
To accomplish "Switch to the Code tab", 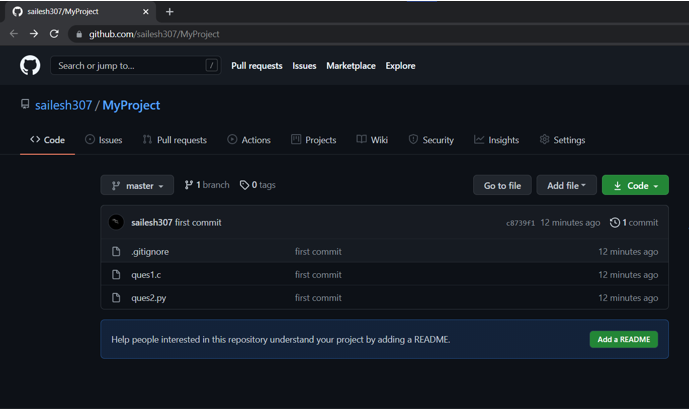I will point(47,140).
